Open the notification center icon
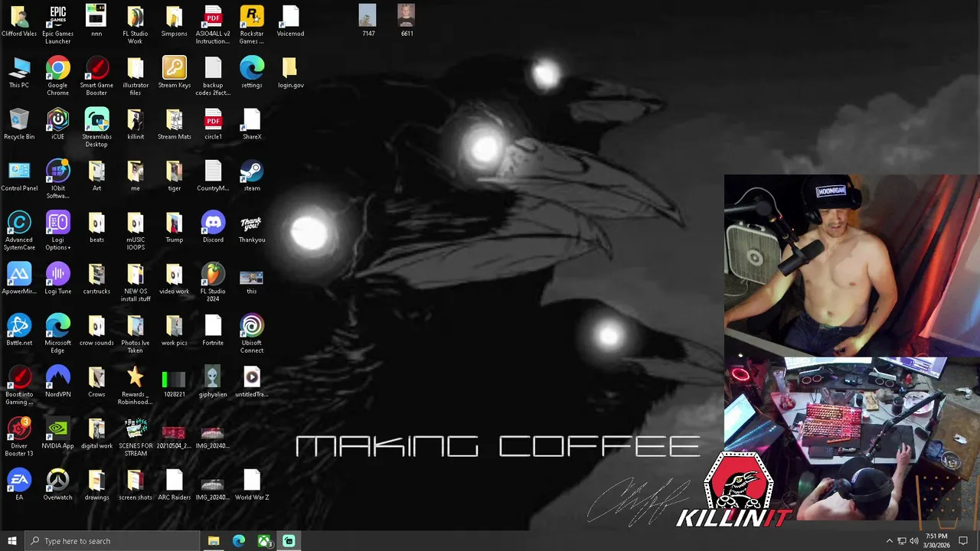The image size is (980, 551). coord(964,541)
